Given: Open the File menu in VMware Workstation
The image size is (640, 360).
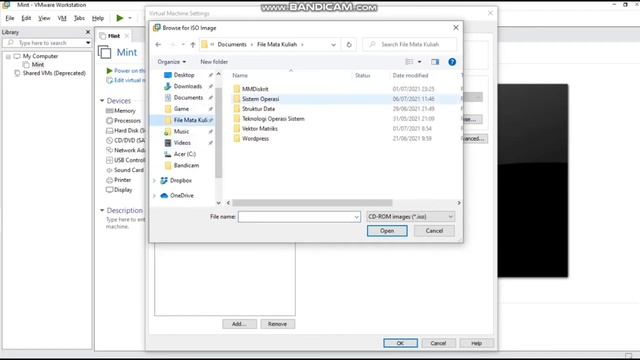Looking at the screenshot, I should [10, 18].
